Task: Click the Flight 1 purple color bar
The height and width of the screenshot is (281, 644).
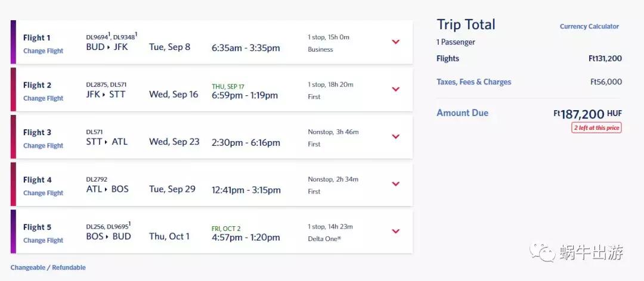Action: (x=13, y=42)
